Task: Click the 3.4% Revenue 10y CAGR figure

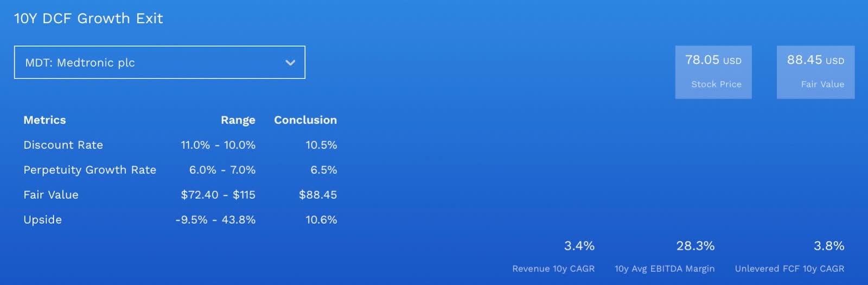Action: (579, 246)
